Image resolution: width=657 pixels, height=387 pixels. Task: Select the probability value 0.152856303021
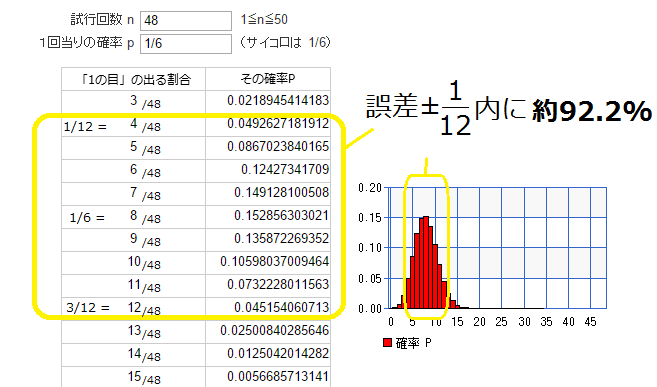282,216
